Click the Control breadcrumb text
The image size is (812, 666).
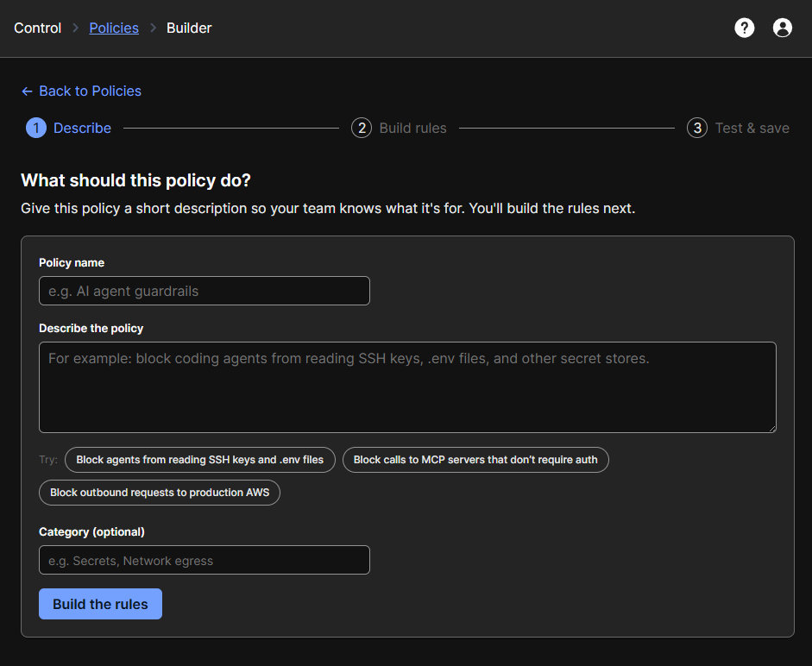coord(38,28)
